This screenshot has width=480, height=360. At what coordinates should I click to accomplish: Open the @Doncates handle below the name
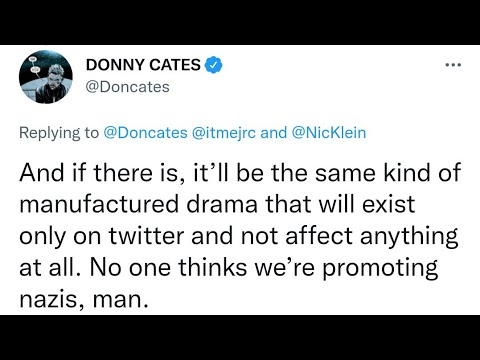(x=128, y=87)
